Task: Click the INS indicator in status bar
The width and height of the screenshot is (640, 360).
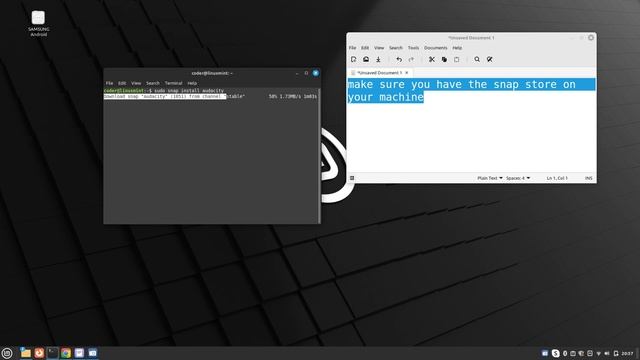Action: point(589,178)
